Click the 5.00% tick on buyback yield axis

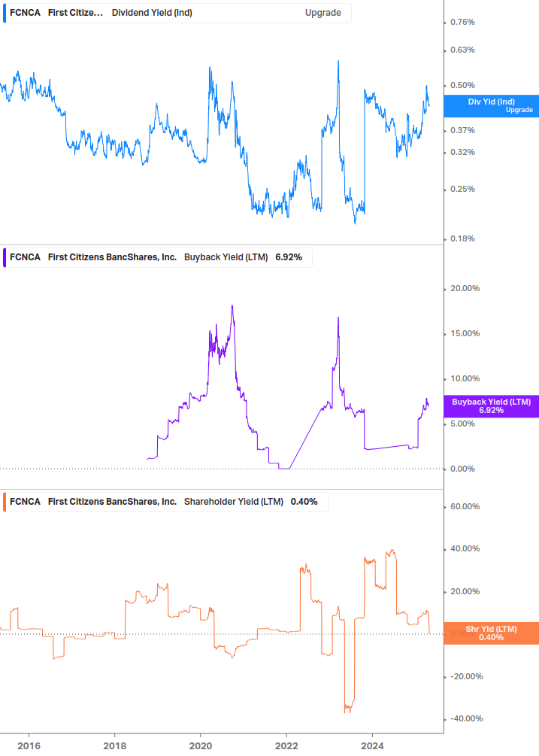462,424
